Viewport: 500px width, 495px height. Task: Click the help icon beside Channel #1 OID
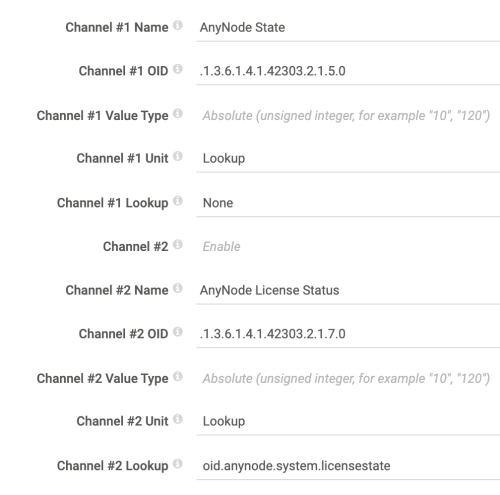tap(178, 69)
